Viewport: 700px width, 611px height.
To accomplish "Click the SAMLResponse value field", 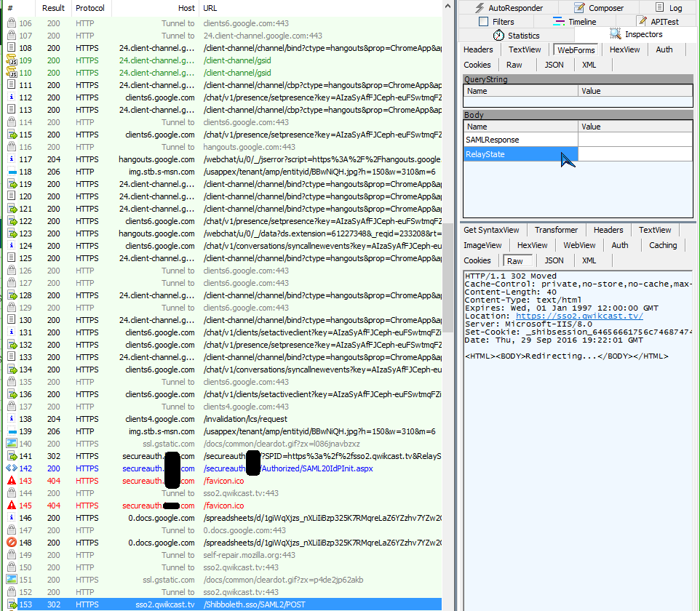I will [x=635, y=140].
